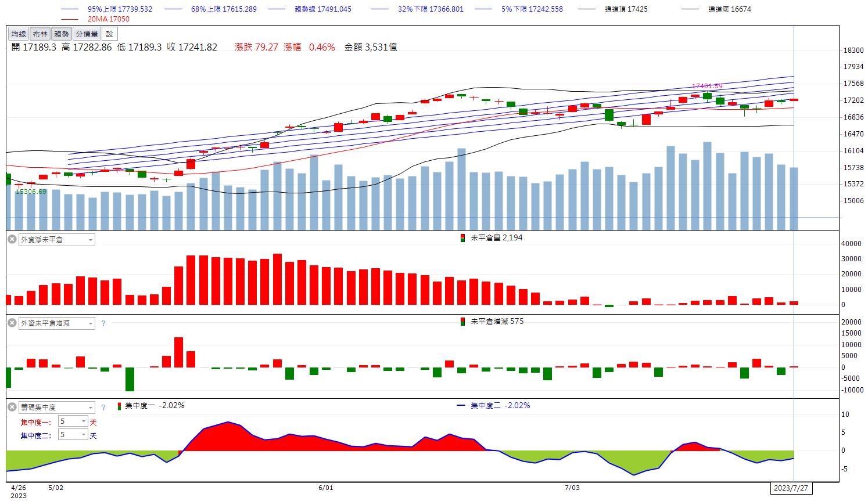This screenshot has width=868, height=501.
Task: Click the 集中度二 blue line legend marker
Action: [462, 406]
